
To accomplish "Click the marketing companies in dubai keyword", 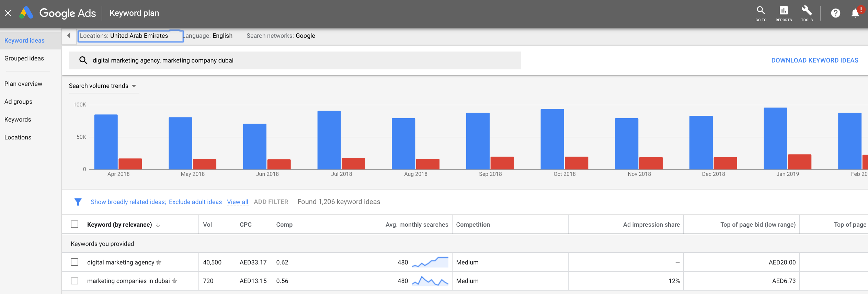I will click(128, 281).
